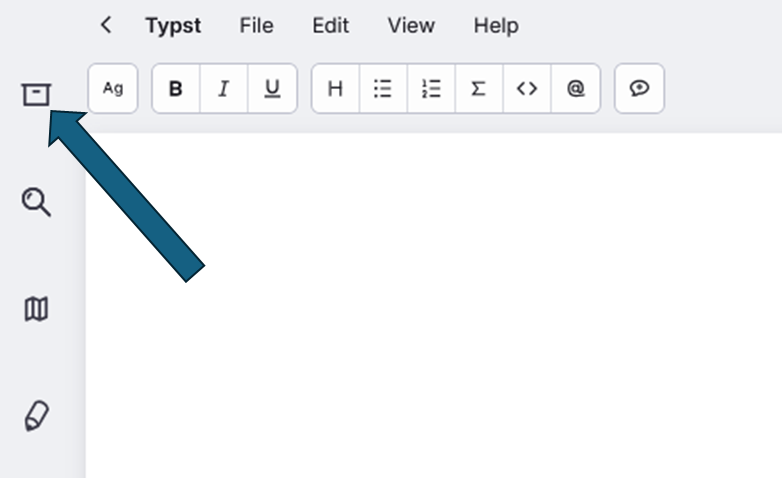Toggle italic formatting
Viewport: 782px width, 478px height.
click(x=224, y=89)
